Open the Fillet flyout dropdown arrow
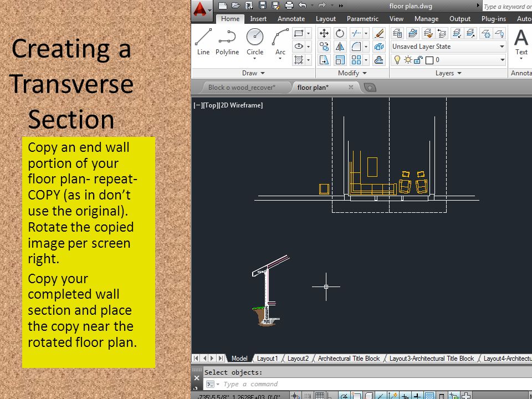The width and height of the screenshot is (532, 399). [366, 47]
